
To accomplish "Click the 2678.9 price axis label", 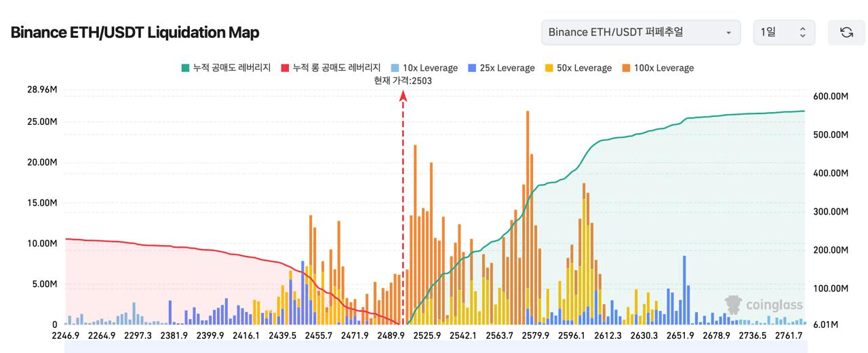I will coord(716,335).
